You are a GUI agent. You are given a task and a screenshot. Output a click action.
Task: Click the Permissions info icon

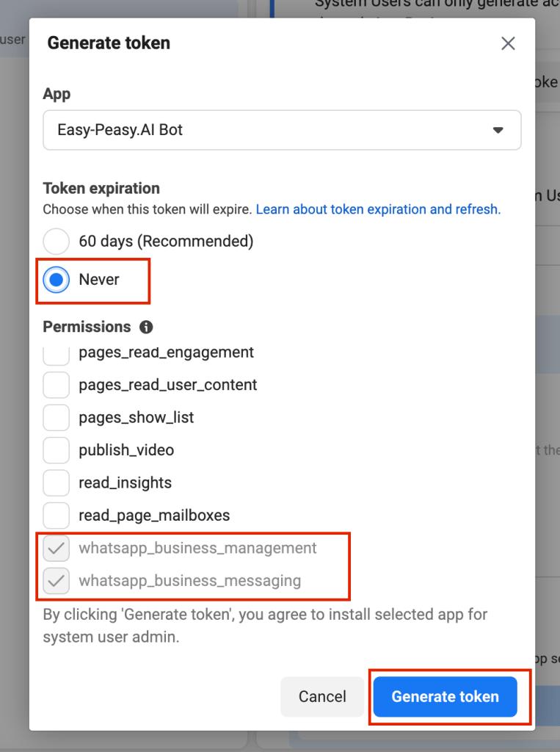coord(146,327)
